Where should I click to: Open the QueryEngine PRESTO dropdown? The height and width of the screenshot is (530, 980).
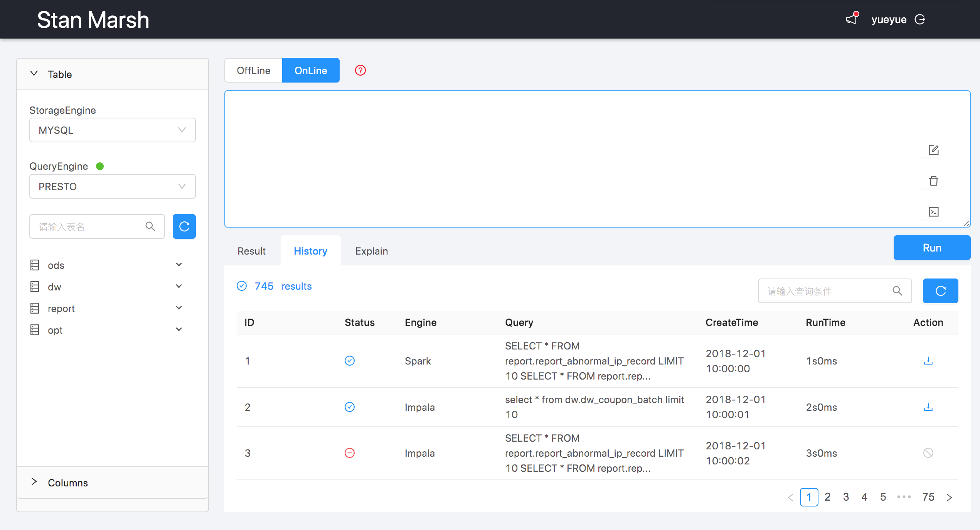113,186
